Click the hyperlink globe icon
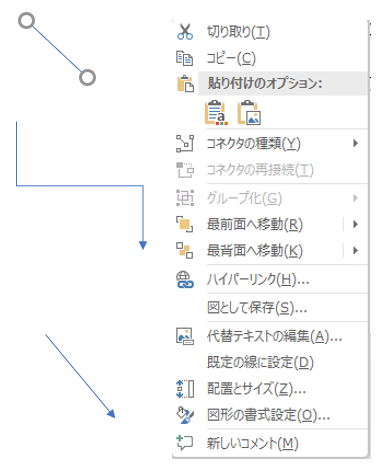Viewport: 382px width, 465px height. (185, 279)
